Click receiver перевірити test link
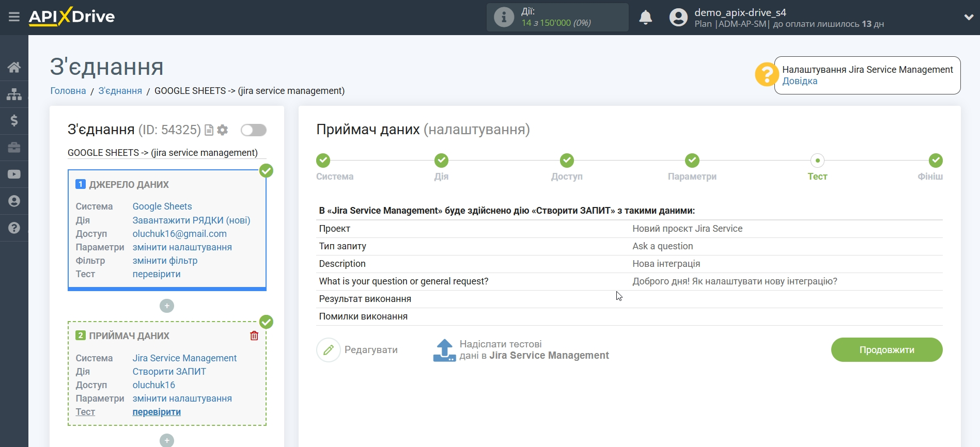 coord(157,412)
